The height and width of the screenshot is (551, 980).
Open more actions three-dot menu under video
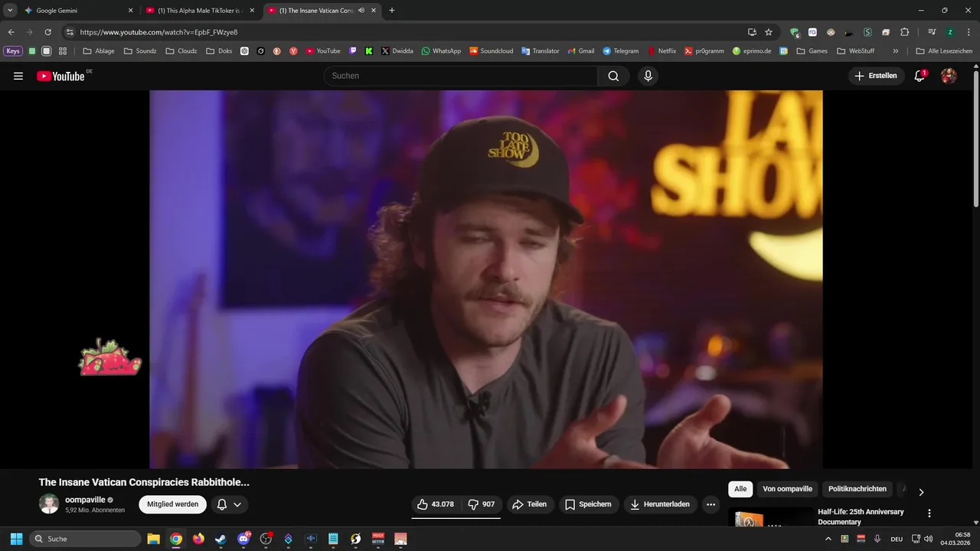pyautogui.click(x=710, y=504)
